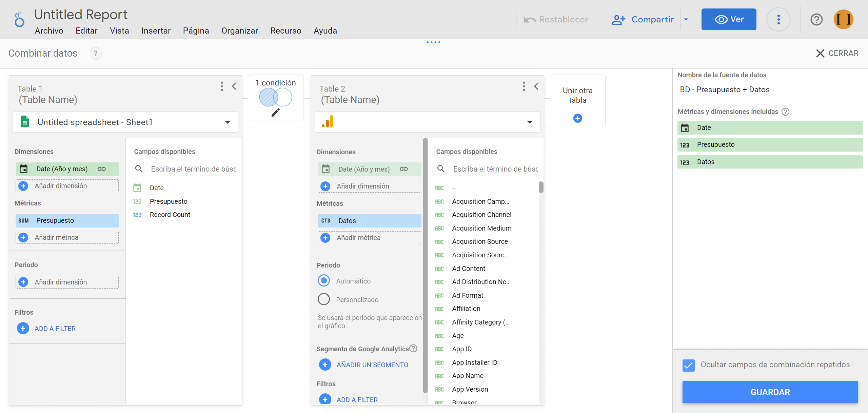Click the GUARDAR button
The height and width of the screenshot is (413, 868).
(x=770, y=392)
